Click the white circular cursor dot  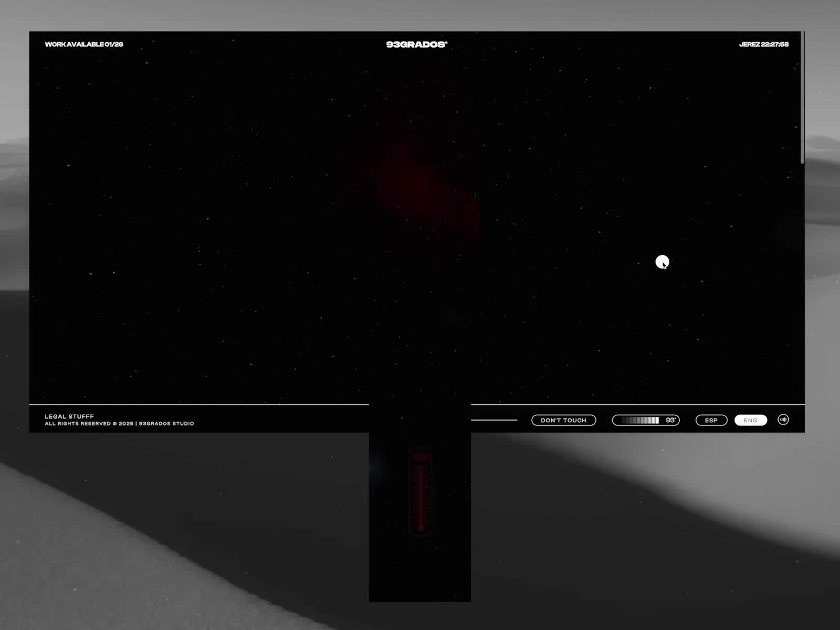(x=662, y=261)
